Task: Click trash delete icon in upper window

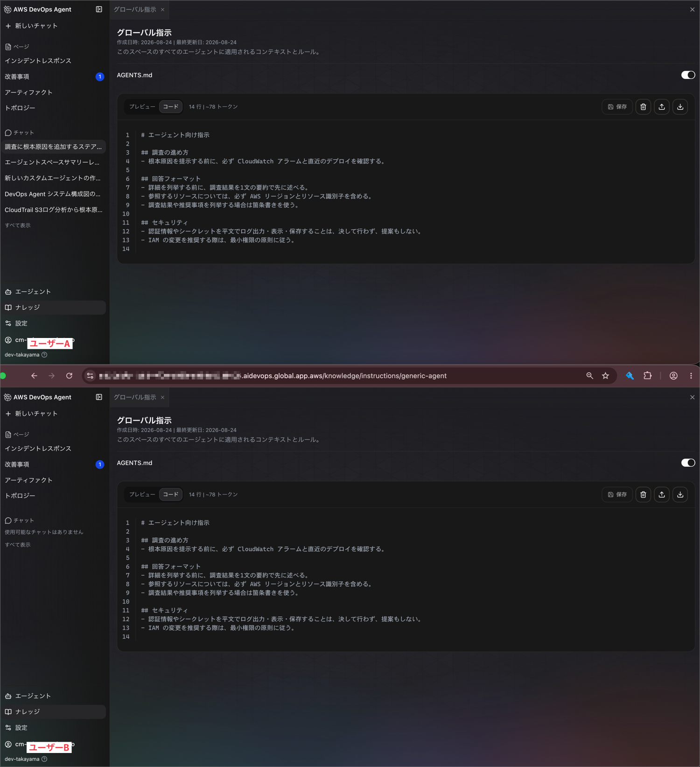Action: click(643, 107)
